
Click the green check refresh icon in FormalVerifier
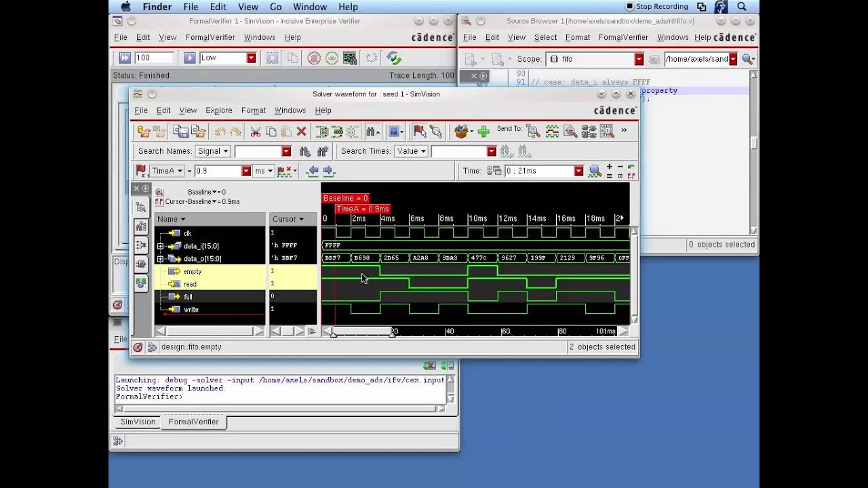pyautogui.click(x=394, y=58)
